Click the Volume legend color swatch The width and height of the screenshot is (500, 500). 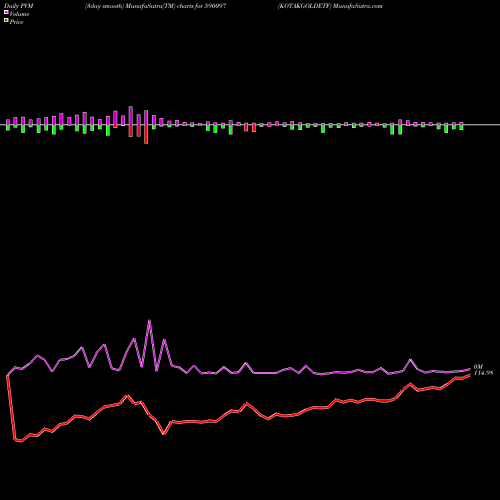pyautogui.click(x=6, y=12)
